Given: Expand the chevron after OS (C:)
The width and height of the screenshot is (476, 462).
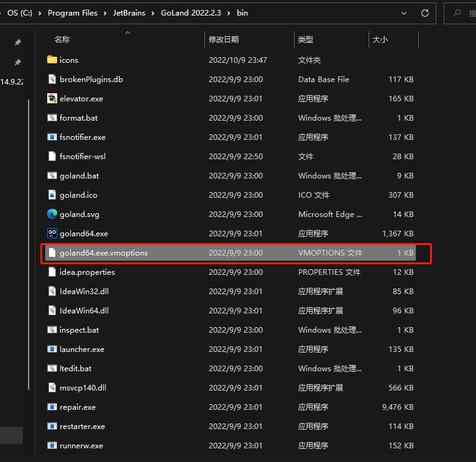Looking at the screenshot, I should point(40,13).
